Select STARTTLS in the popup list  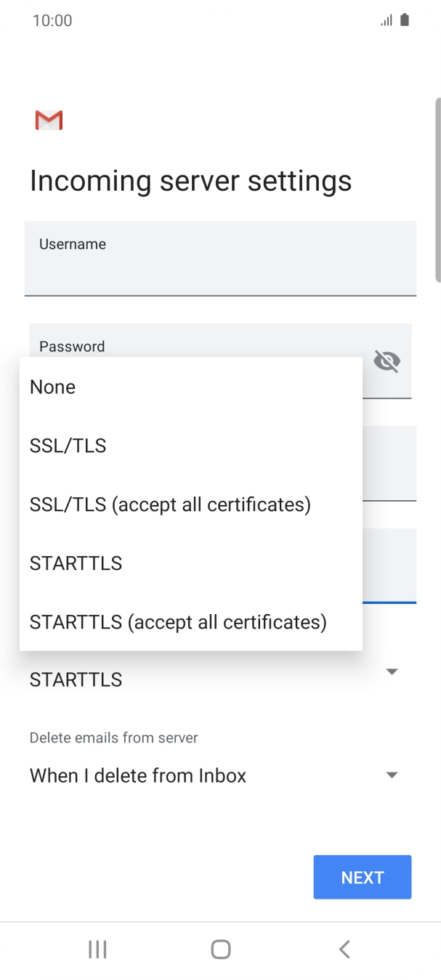[x=76, y=563]
